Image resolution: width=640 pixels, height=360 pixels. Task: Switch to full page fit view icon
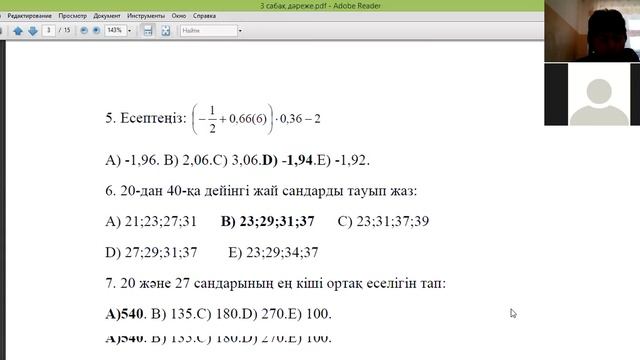point(165,31)
